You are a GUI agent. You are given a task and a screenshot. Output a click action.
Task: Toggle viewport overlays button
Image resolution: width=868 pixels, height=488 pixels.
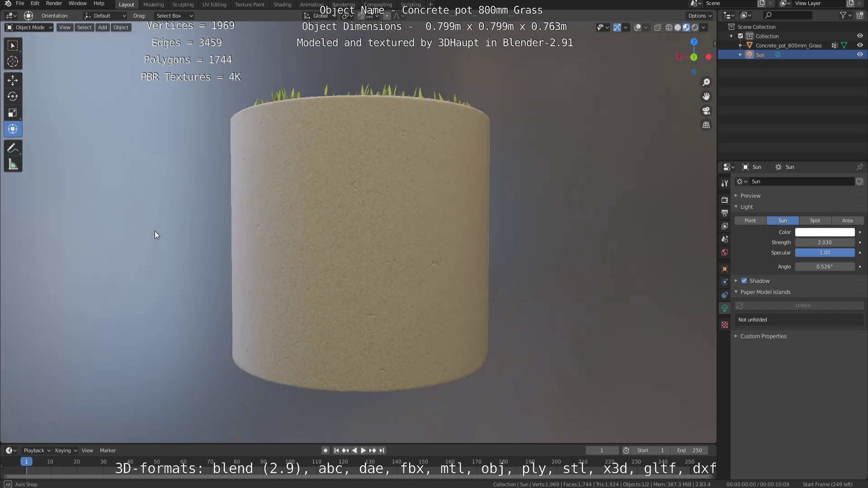(x=637, y=28)
